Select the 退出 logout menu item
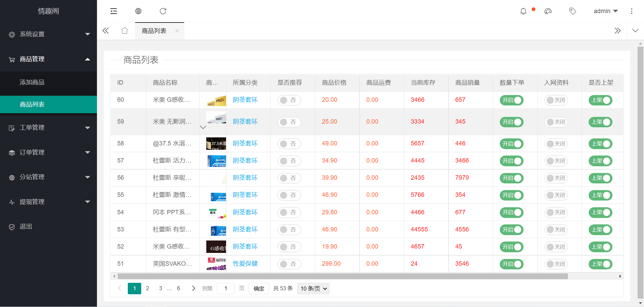The image size is (644, 307). [26, 227]
